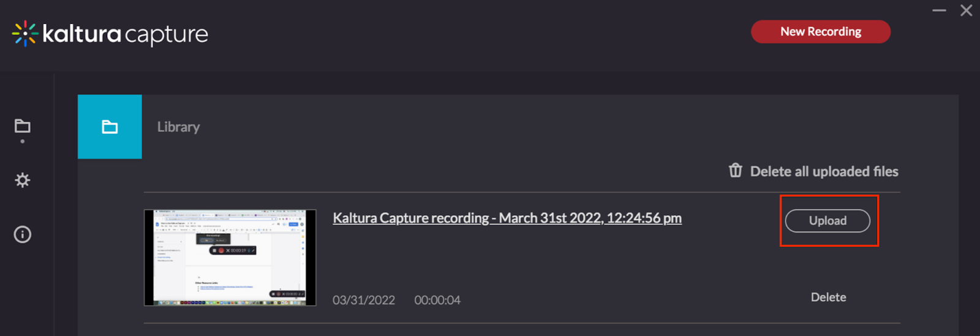Start a New Recording

821,32
